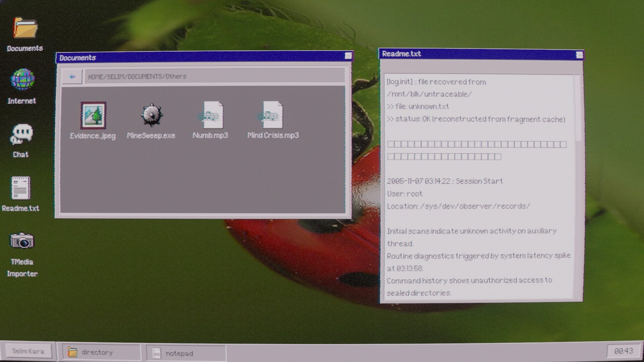The height and width of the screenshot is (362, 644).
Task: Launch TMedia Importer camera icon
Action: [22, 241]
